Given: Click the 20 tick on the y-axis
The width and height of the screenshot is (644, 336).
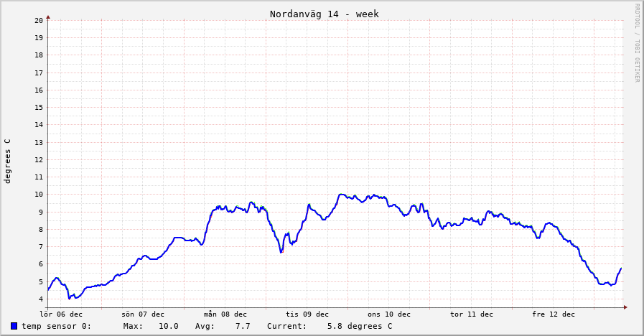Looking at the screenshot, I should tap(39, 20).
